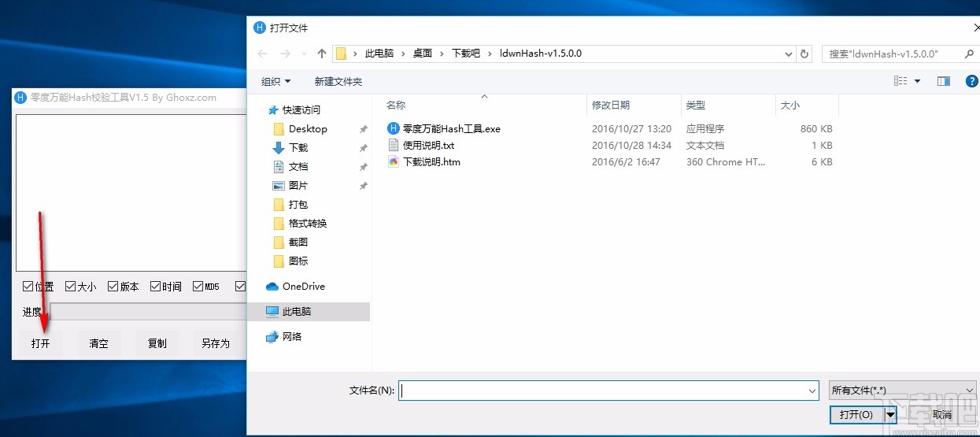Open view options dropdown arrow

coord(918,81)
